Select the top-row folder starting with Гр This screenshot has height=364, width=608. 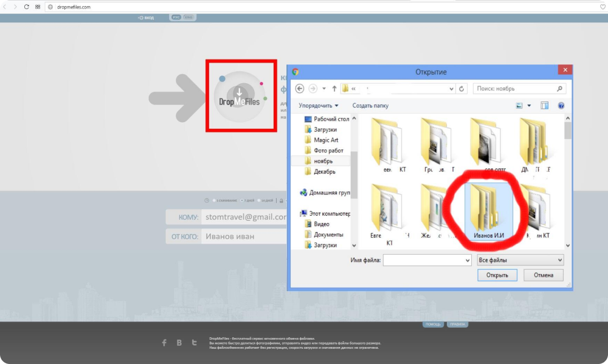tap(438, 145)
